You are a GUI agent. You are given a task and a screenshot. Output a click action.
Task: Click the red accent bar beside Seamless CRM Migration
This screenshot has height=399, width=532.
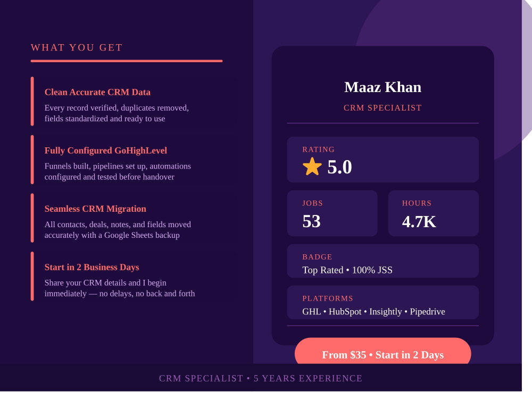tap(32, 218)
